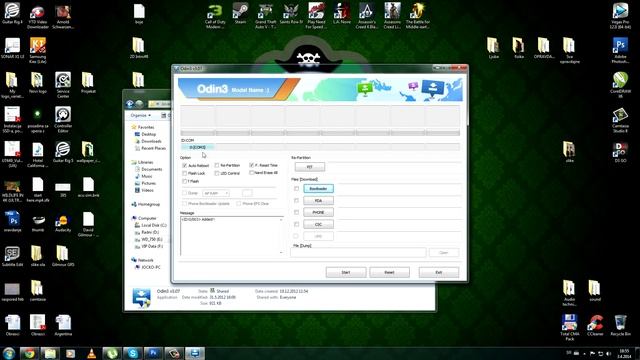Open the Call of Duty Modern shortcut
This screenshot has width=640, height=360.
pos(215,16)
